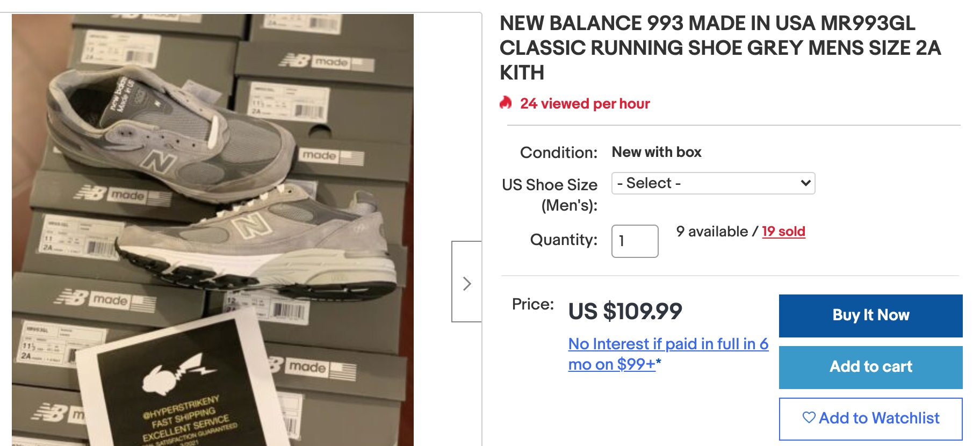Click the "Quantity:" label
The image size is (980, 446).
click(564, 240)
